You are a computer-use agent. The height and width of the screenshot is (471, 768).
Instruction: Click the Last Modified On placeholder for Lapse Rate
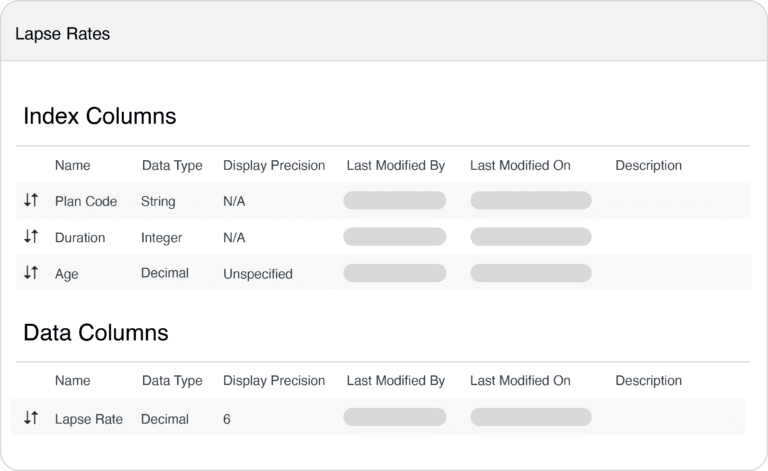[531, 417]
